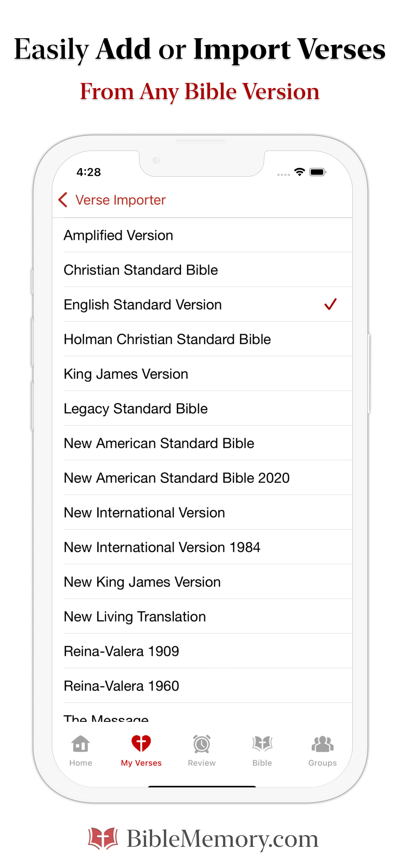Select New American Standard Bible 2020
The width and height of the screenshot is (400, 868).
177,478
